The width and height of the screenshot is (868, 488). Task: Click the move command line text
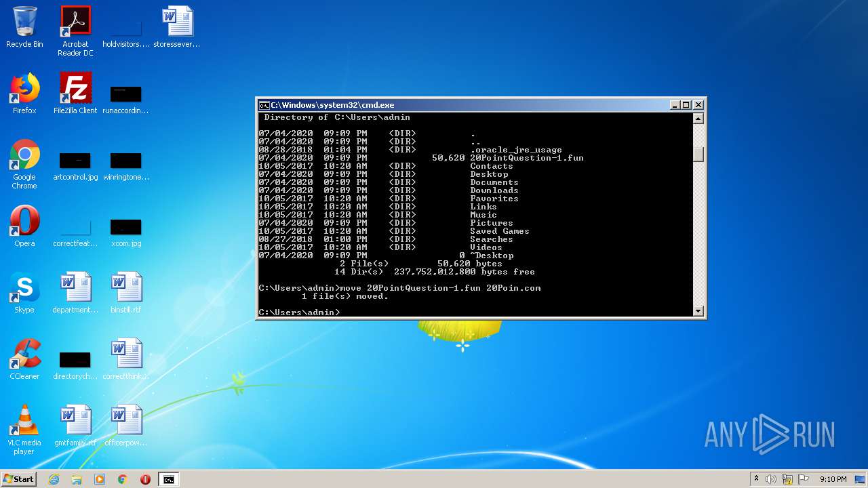click(x=441, y=288)
